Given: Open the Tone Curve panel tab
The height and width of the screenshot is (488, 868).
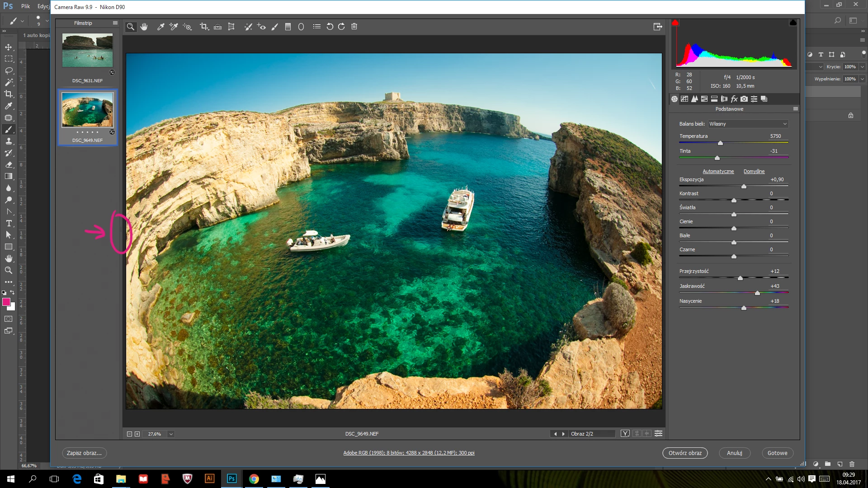Looking at the screenshot, I should [x=684, y=99].
